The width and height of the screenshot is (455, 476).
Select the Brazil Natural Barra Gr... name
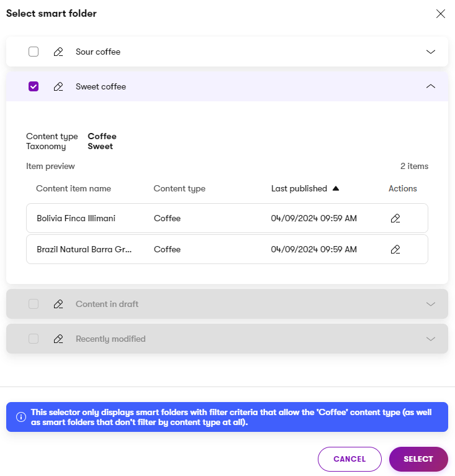84,250
